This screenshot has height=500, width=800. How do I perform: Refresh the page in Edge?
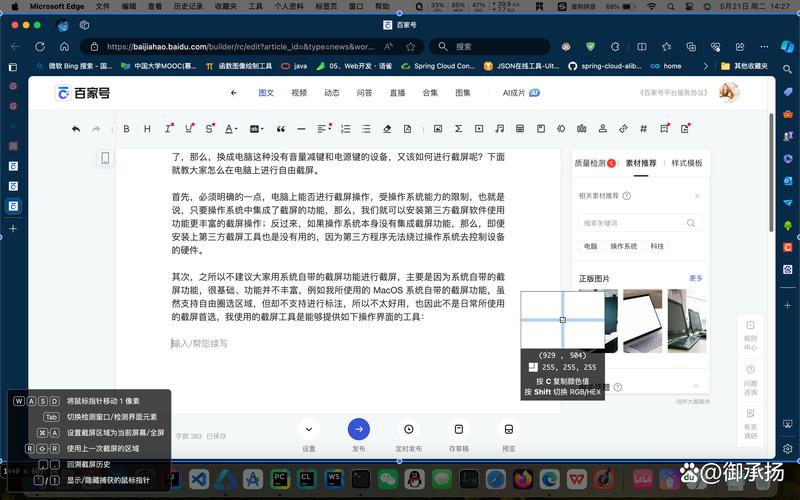point(40,46)
